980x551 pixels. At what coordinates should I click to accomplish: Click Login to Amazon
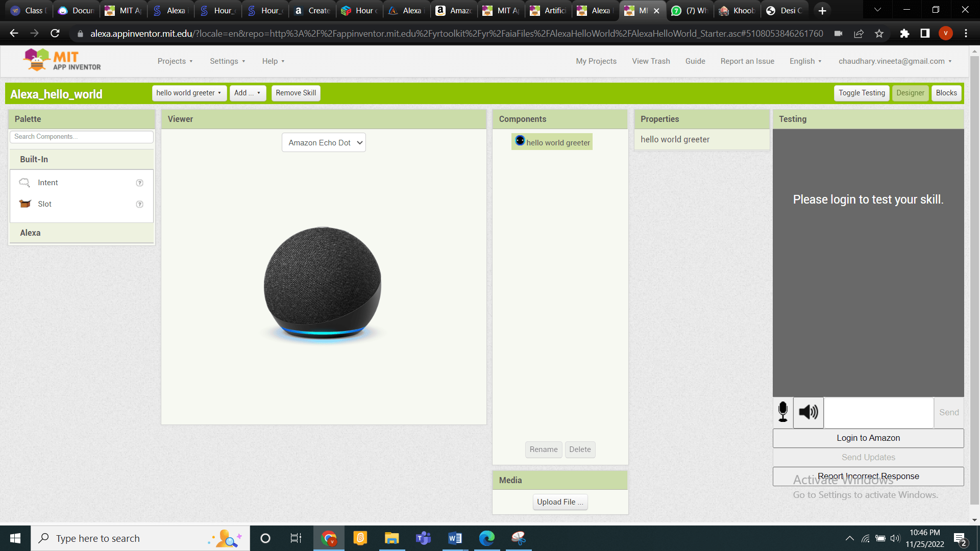(868, 438)
